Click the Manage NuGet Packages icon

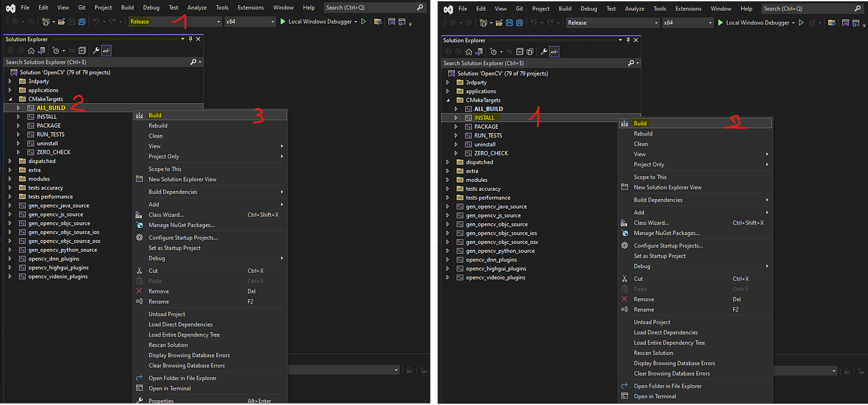139,225
